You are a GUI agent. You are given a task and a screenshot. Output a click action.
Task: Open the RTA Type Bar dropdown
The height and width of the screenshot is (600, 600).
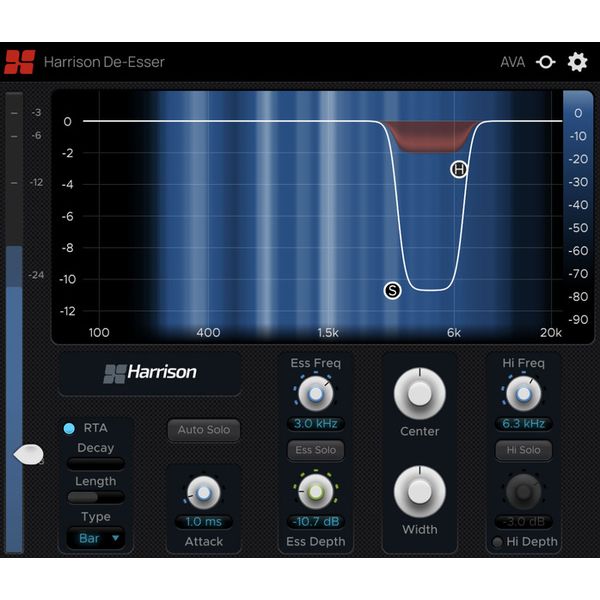[x=96, y=538]
